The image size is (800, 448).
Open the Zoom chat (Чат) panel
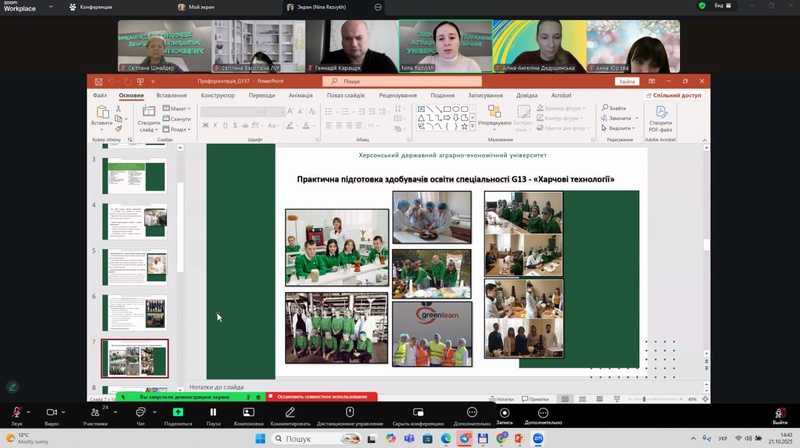tap(140, 412)
